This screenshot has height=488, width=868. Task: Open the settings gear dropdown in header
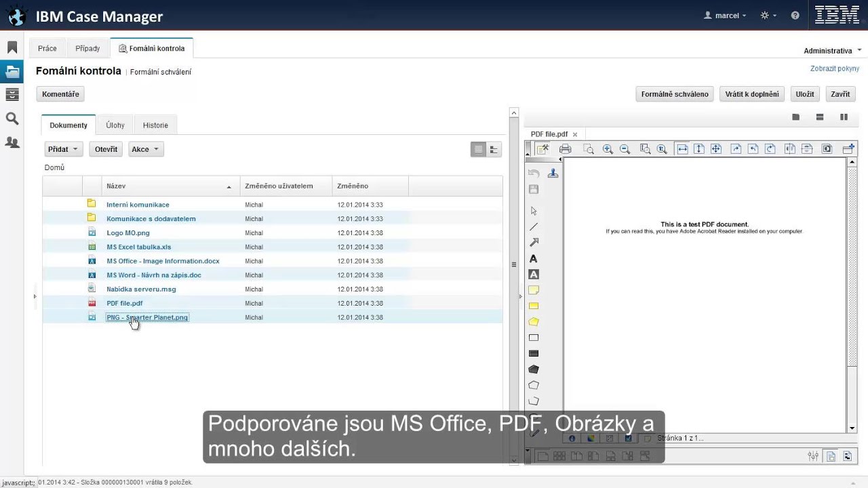[x=768, y=16]
